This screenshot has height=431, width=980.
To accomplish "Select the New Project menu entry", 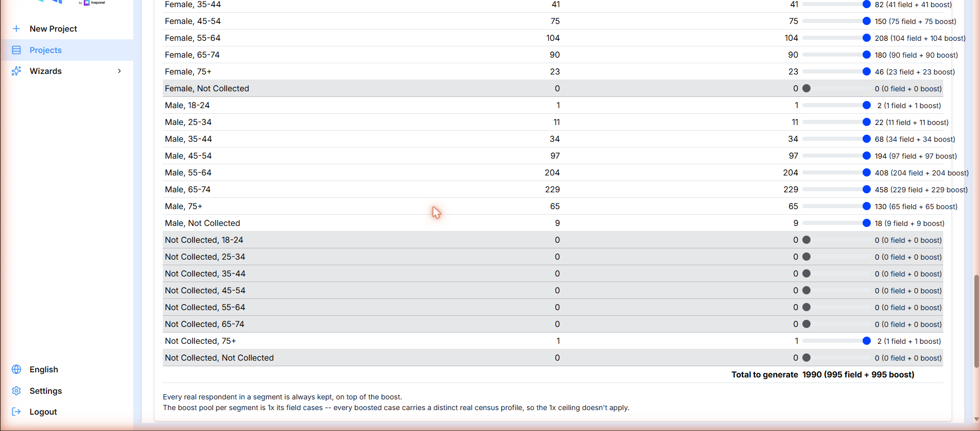I will tap(67, 29).
